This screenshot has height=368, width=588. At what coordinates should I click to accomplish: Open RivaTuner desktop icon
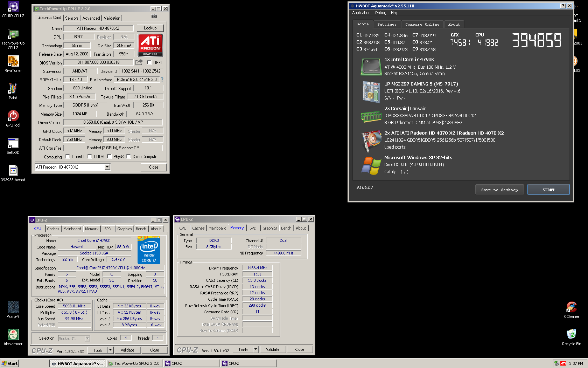pyautogui.click(x=13, y=64)
